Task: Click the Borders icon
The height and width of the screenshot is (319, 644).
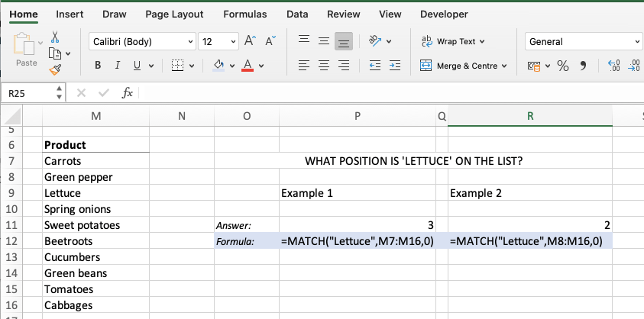Action: point(177,66)
